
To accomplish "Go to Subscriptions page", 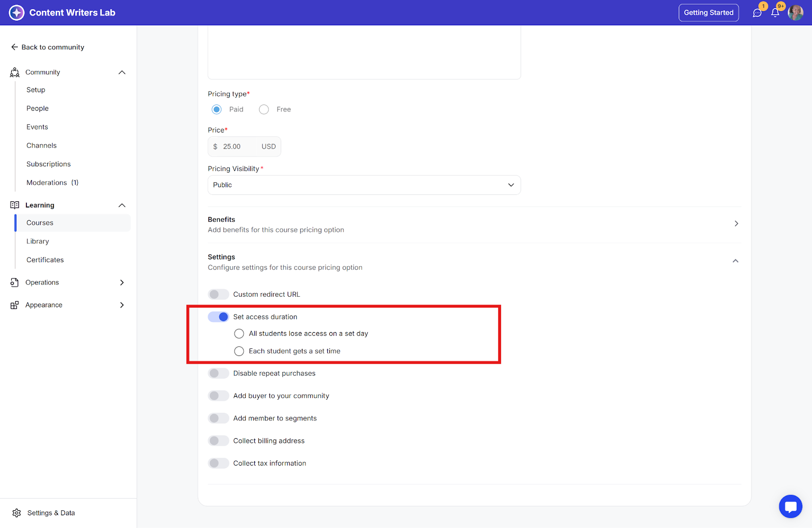I will pos(49,164).
